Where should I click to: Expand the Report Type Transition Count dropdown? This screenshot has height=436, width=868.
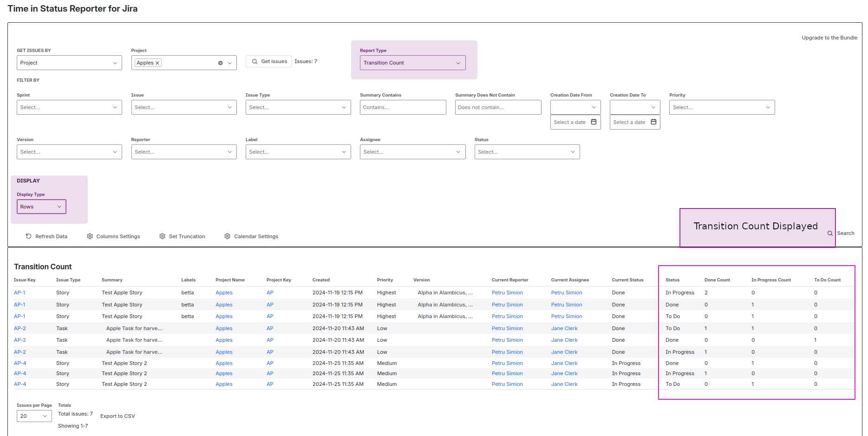[412, 63]
